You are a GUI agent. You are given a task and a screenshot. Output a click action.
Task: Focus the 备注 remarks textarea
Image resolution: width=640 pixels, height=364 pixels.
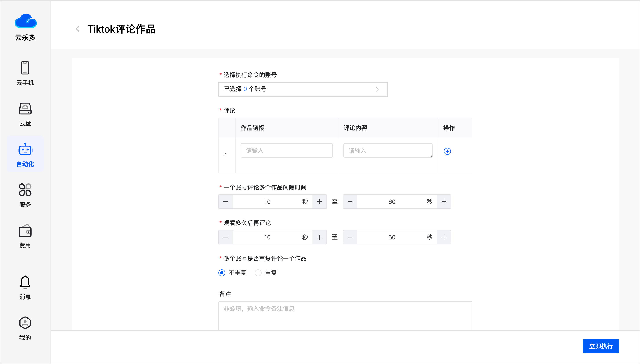345,316
